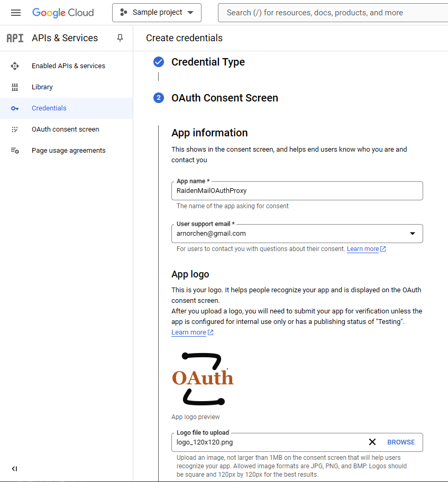Click the OAuth consent screen icon
This screenshot has height=482, width=448.
pyautogui.click(x=15, y=129)
